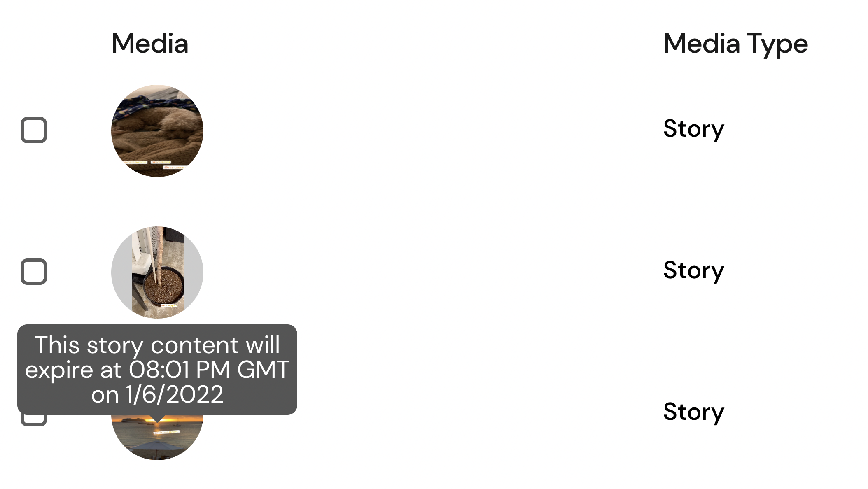
Task: Check the partly hidden checkbox for sunset story
Action: click(x=34, y=420)
